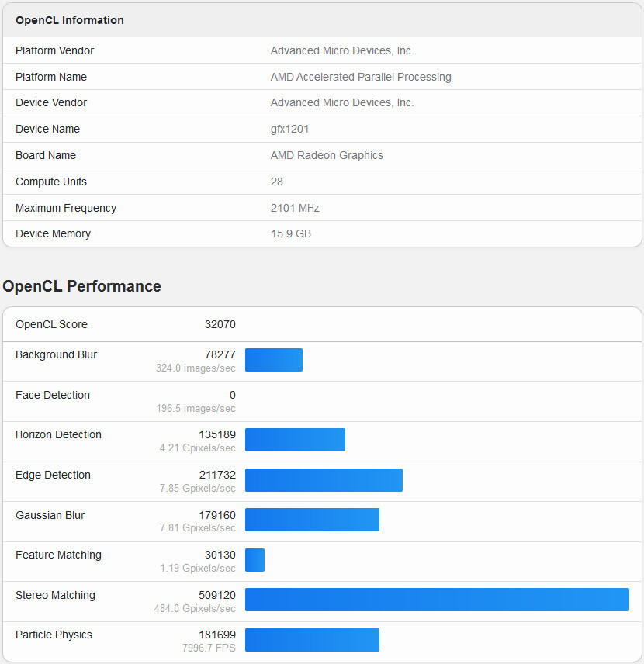Click the OpenCL Performance heading
This screenshot has height=664, width=644.
coord(81,286)
